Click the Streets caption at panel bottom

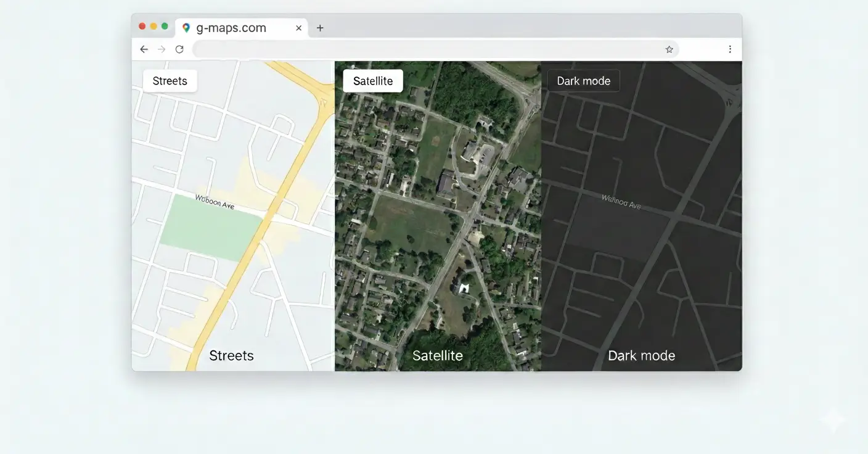coord(231,355)
